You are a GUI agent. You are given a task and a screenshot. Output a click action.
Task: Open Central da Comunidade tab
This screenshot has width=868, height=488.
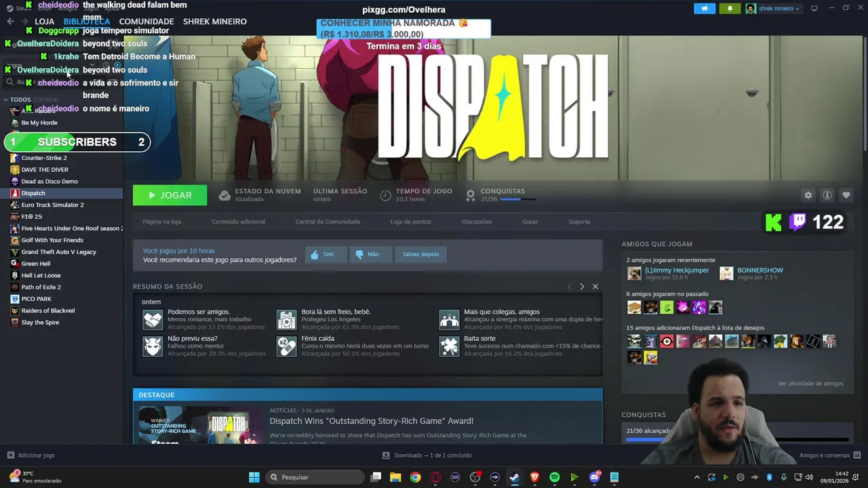click(x=328, y=222)
